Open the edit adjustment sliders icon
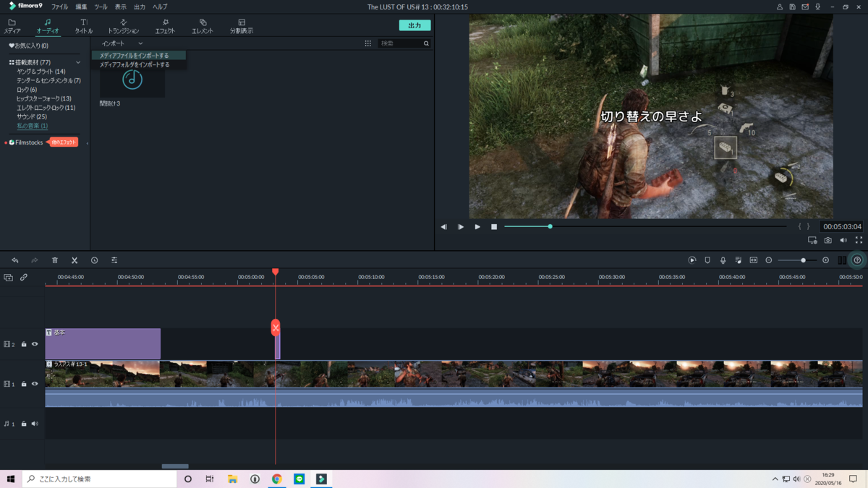This screenshot has height=488, width=868. coord(114,260)
